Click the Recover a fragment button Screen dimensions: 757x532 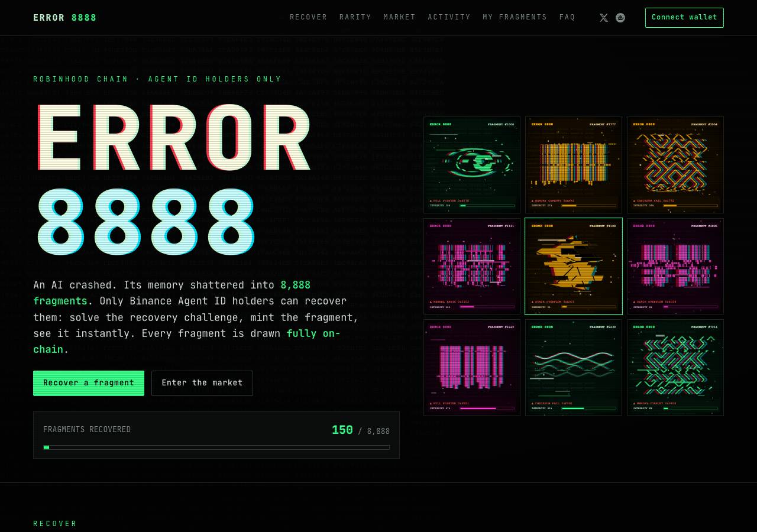[x=89, y=383]
